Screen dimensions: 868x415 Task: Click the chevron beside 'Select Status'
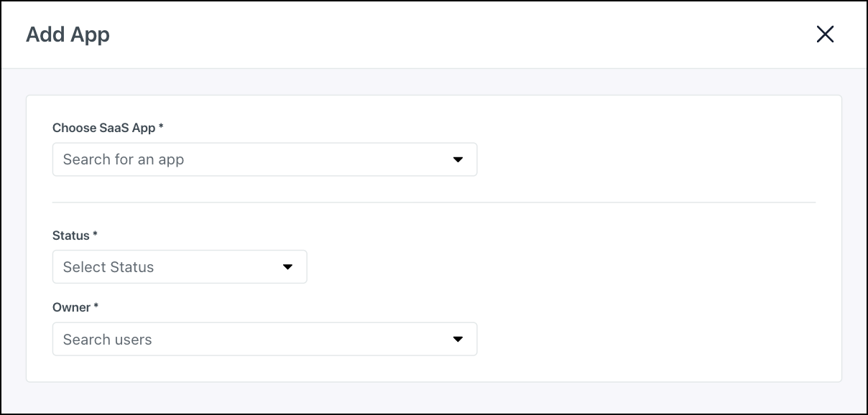coord(288,266)
